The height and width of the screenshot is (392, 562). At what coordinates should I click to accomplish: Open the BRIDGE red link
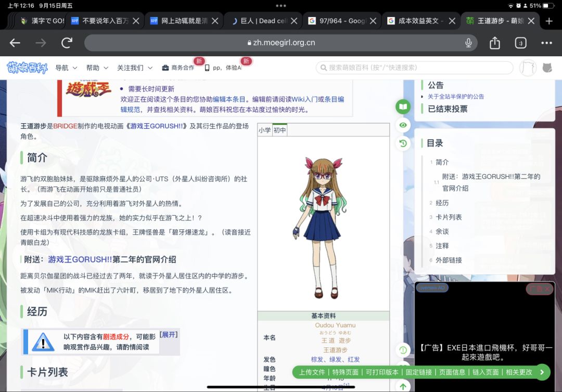65,126
